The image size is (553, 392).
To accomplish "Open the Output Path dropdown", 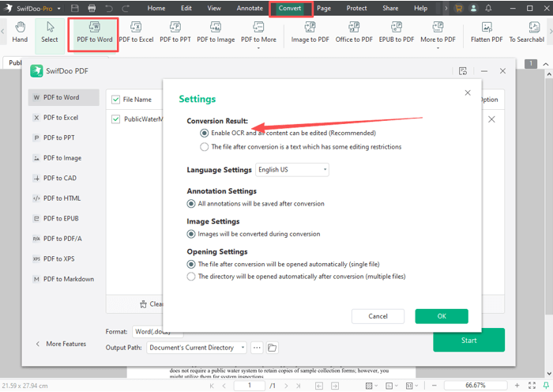I will 197,348.
